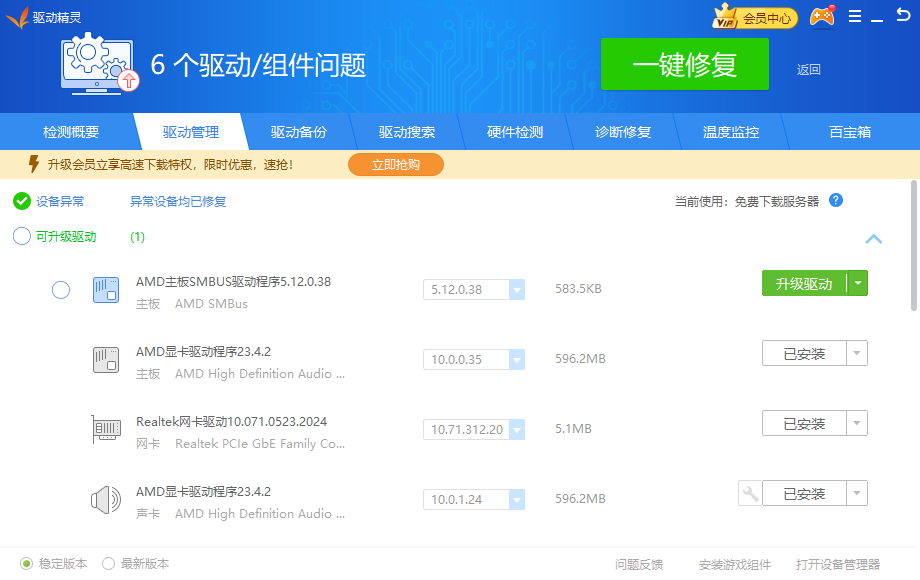Click the AMD SMBus motherboard device icon
This screenshot has height=580, width=920.
click(x=106, y=290)
